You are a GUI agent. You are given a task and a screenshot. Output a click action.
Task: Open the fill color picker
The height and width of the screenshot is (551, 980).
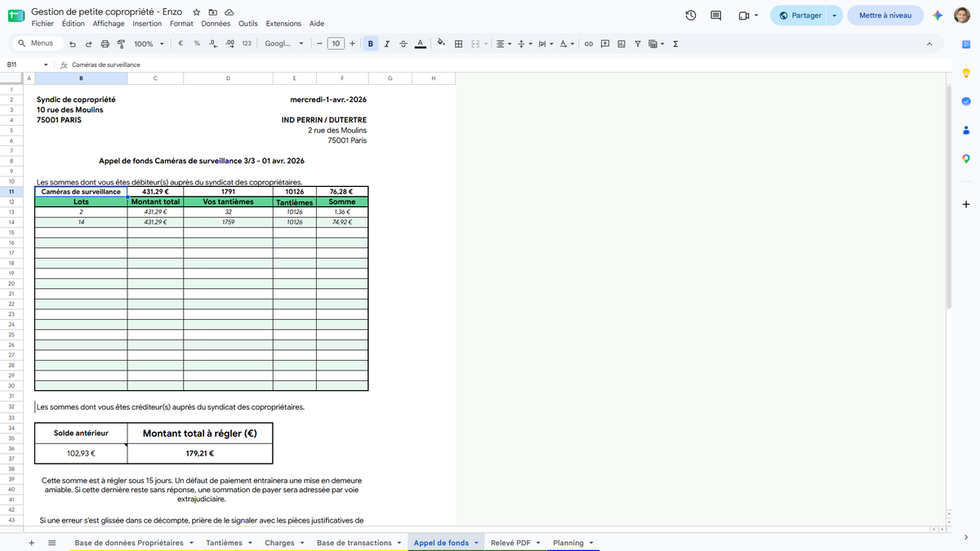pos(441,44)
